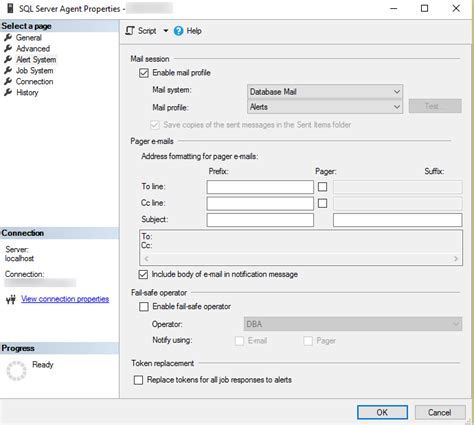
Task: Click wrench icon next to History
Action: [x=8, y=92]
